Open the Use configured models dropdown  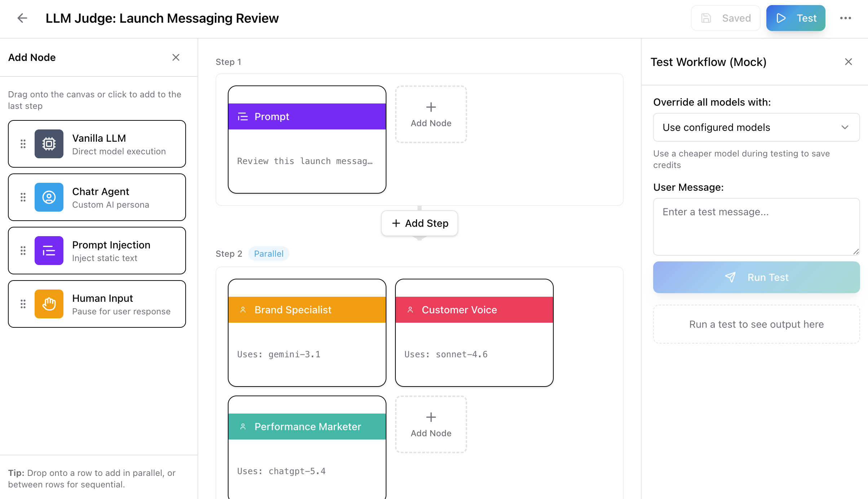click(x=756, y=127)
